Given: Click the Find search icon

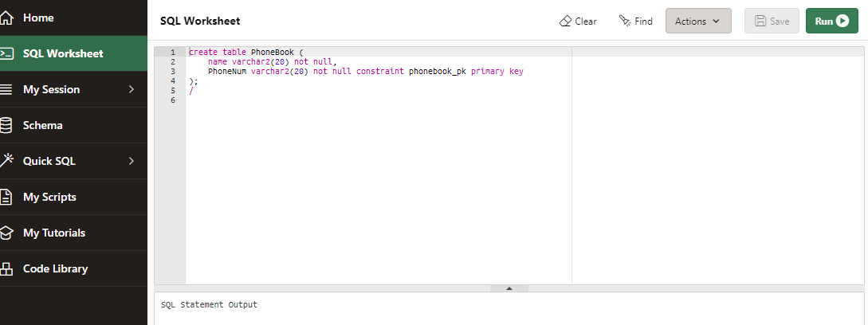Looking at the screenshot, I should point(625,21).
